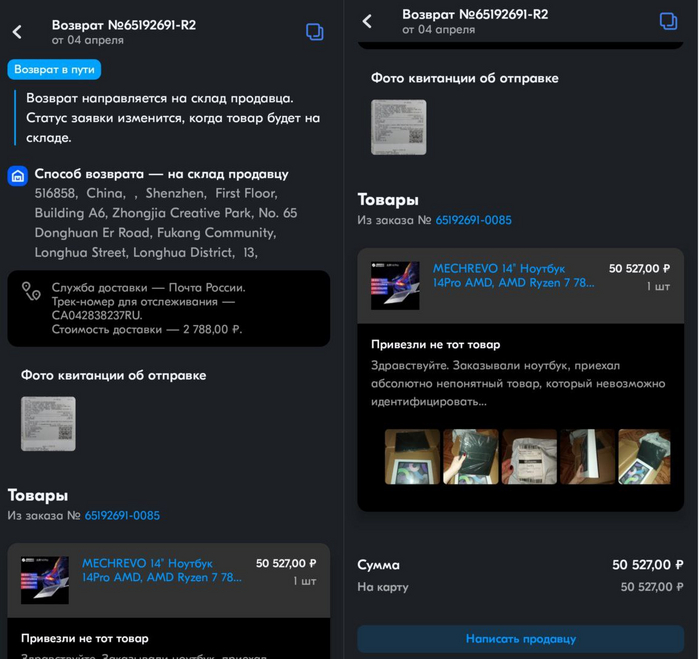Tap the Shenzhen warehouse address text
700x659 pixels.
(166, 223)
